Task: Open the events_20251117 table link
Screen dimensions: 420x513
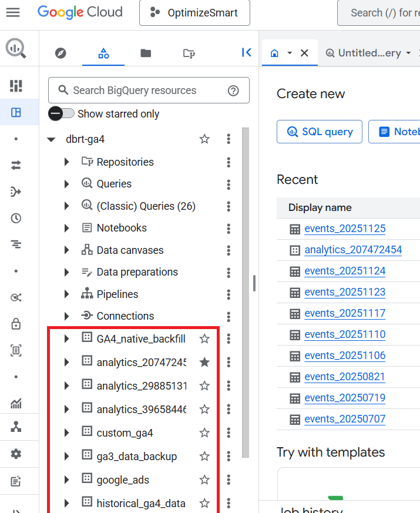Action: (345, 313)
